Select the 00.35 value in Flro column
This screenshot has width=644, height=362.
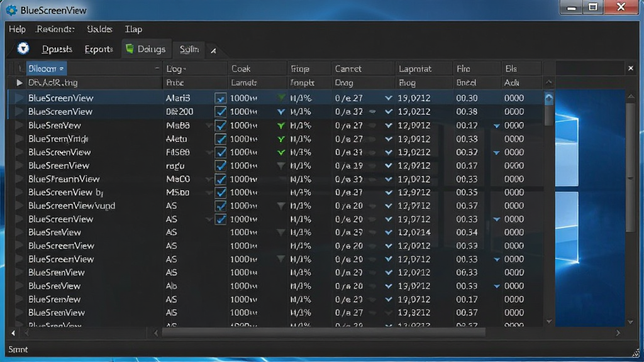click(x=467, y=192)
